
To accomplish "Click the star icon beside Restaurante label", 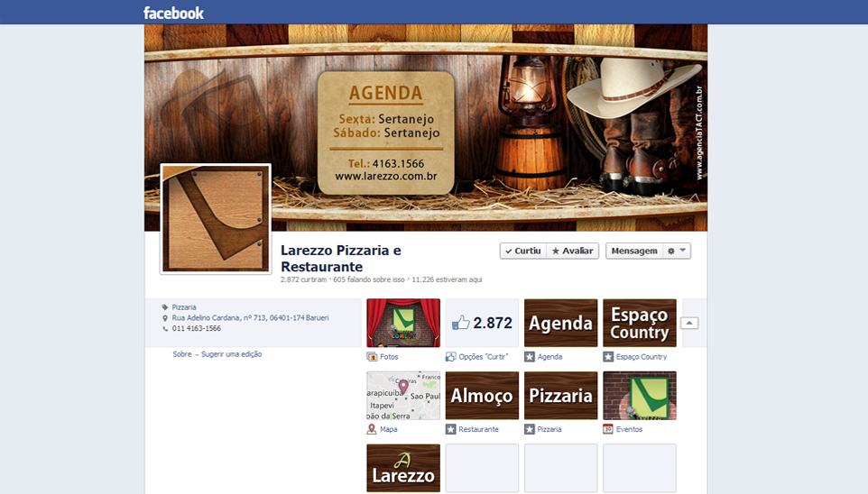I will [450, 429].
